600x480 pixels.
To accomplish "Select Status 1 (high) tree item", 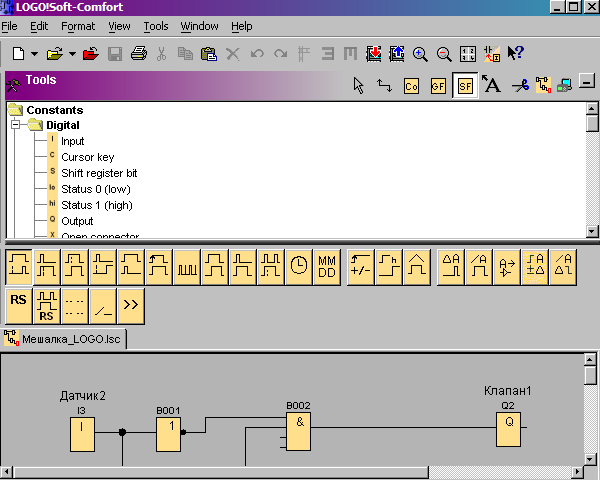I will [x=97, y=206].
